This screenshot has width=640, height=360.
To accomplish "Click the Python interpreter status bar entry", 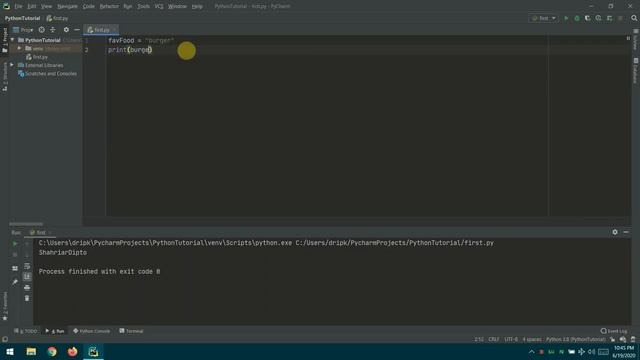I will pyautogui.click(x=576, y=340).
